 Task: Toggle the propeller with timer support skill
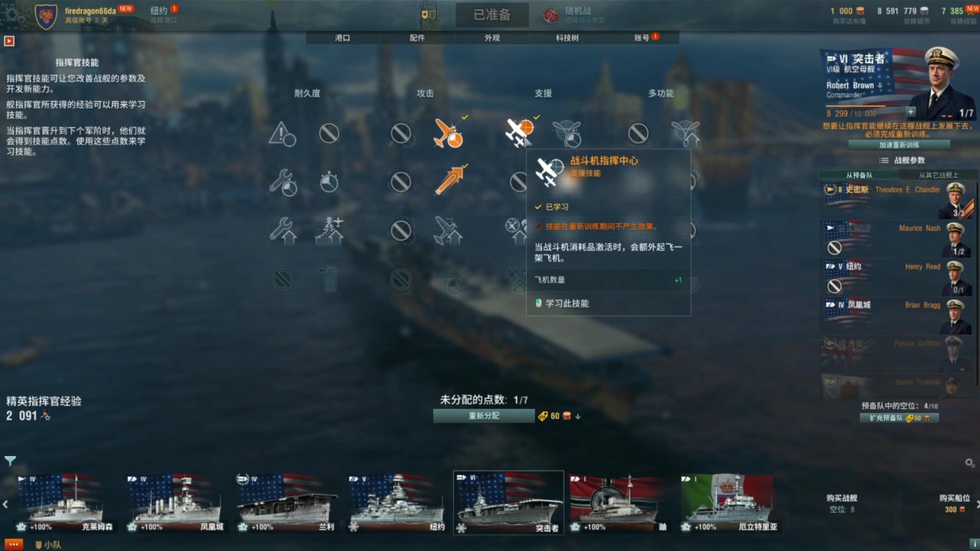(x=567, y=133)
